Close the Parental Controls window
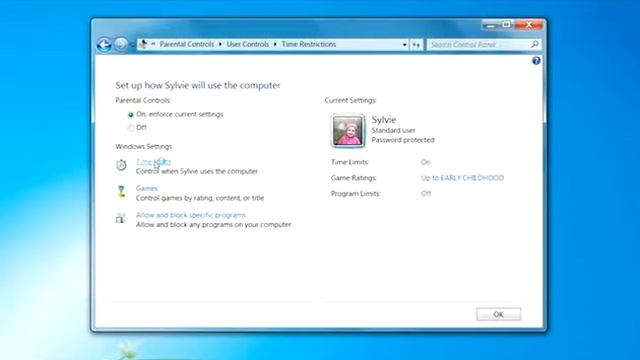The image size is (640, 360). pos(529,25)
